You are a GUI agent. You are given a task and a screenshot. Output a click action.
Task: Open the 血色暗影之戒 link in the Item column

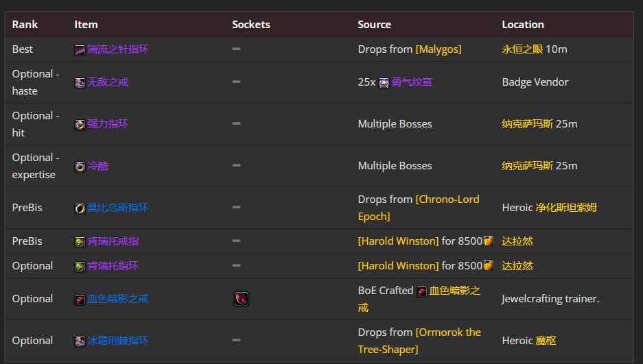tap(117, 299)
